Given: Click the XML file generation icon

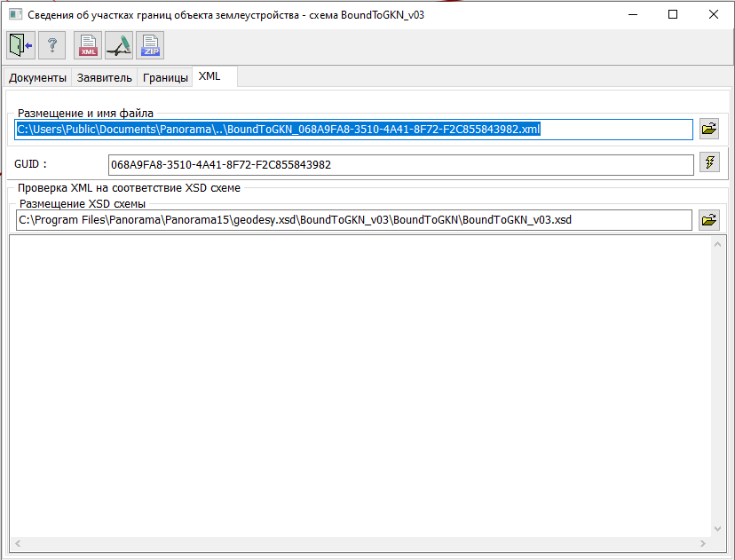Looking at the screenshot, I should pyautogui.click(x=88, y=45).
